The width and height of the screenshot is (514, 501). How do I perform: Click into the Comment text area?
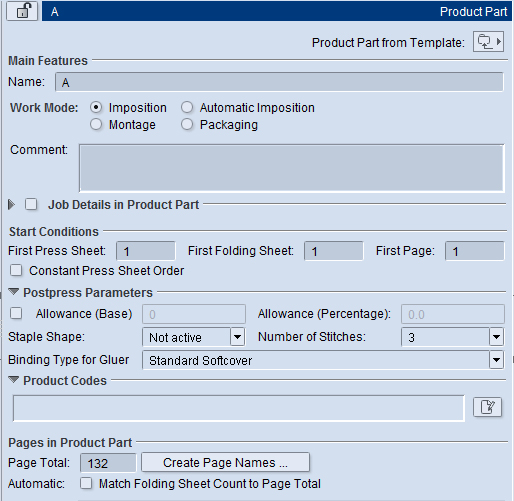pyautogui.click(x=292, y=168)
